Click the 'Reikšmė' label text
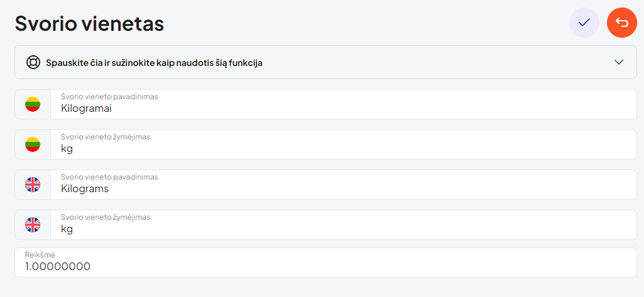Image resolution: width=644 pixels, height=297 pixels. tap(40, 254)
